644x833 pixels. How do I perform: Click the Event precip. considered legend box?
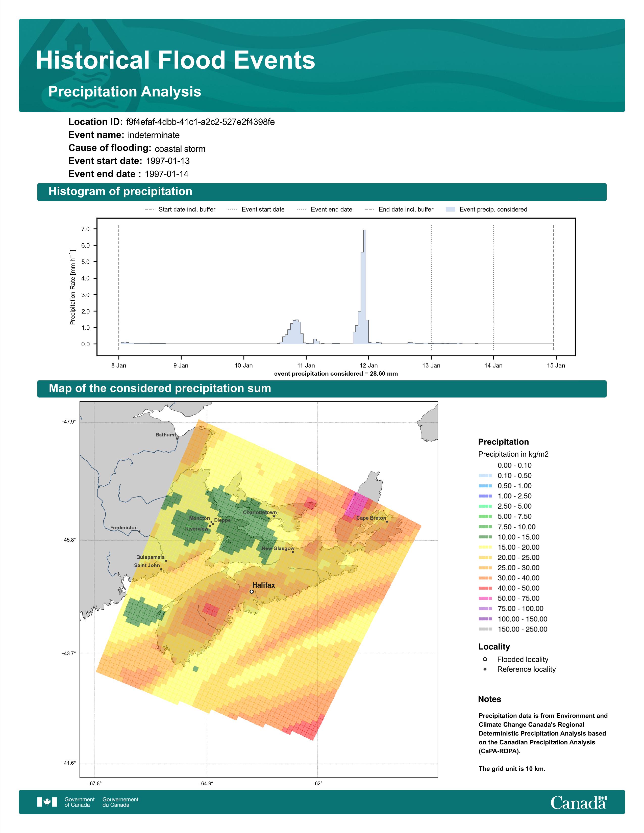(450, 210)
